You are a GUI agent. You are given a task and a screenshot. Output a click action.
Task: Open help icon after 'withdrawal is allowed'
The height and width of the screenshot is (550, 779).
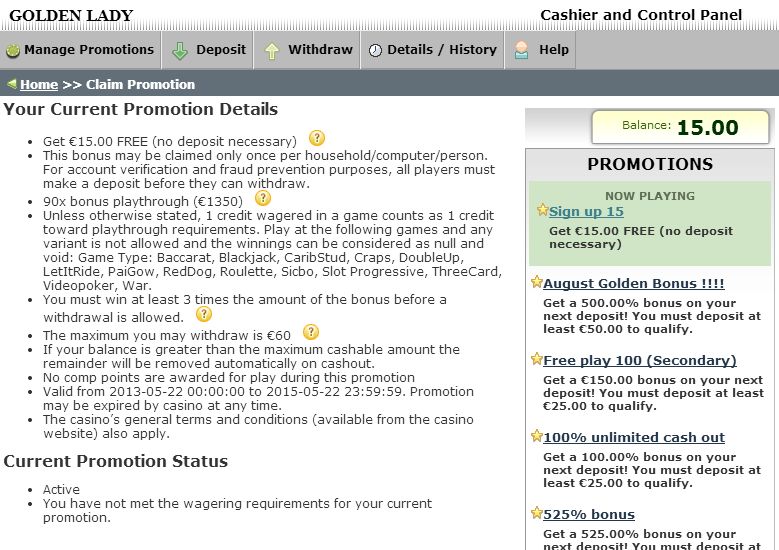(x=204, y=314)
